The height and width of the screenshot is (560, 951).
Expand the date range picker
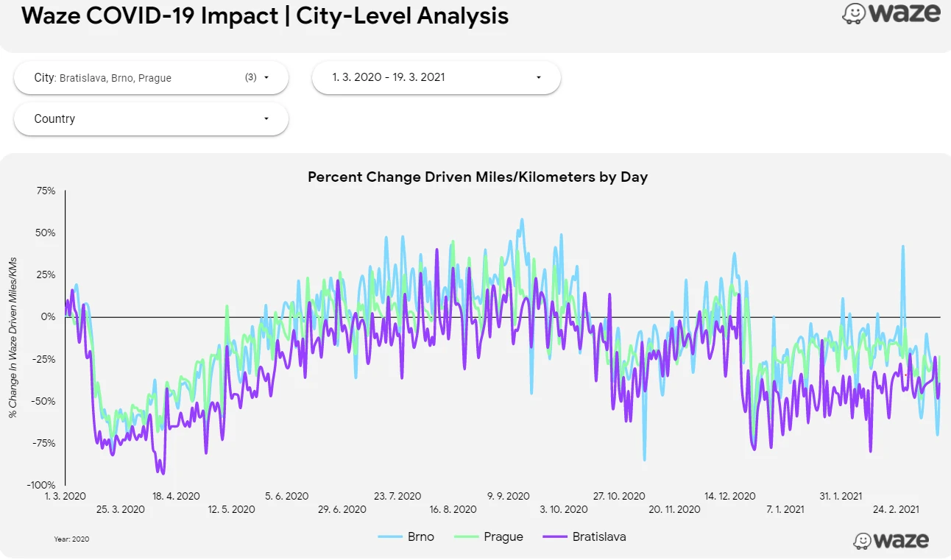coord(436,77)
